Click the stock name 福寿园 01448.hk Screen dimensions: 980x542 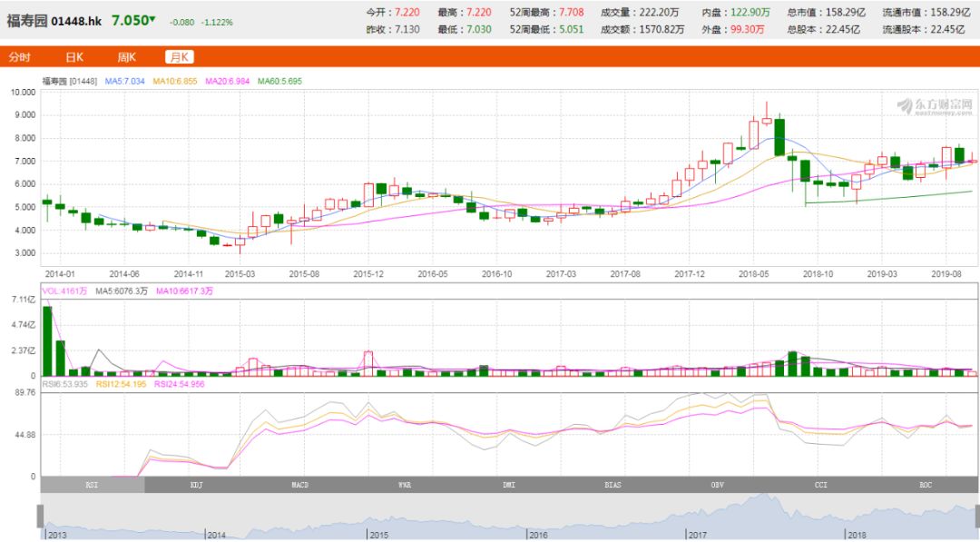tap(54, 21)
